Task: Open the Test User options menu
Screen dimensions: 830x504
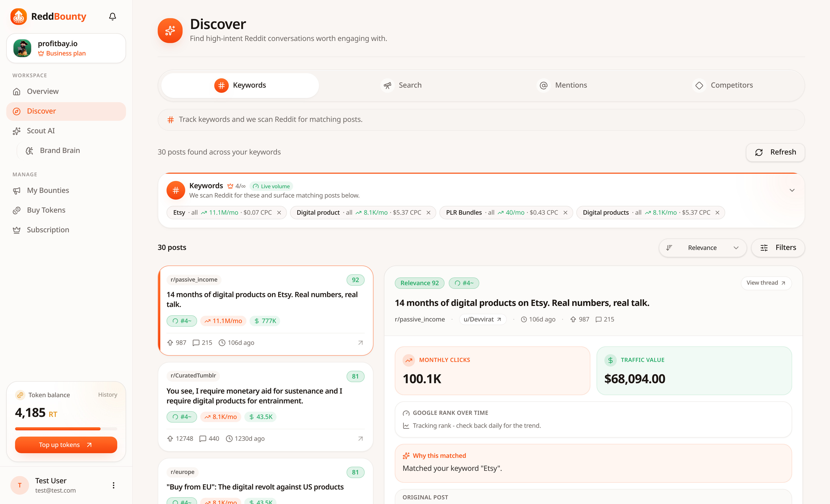Action: coord(114,486)
